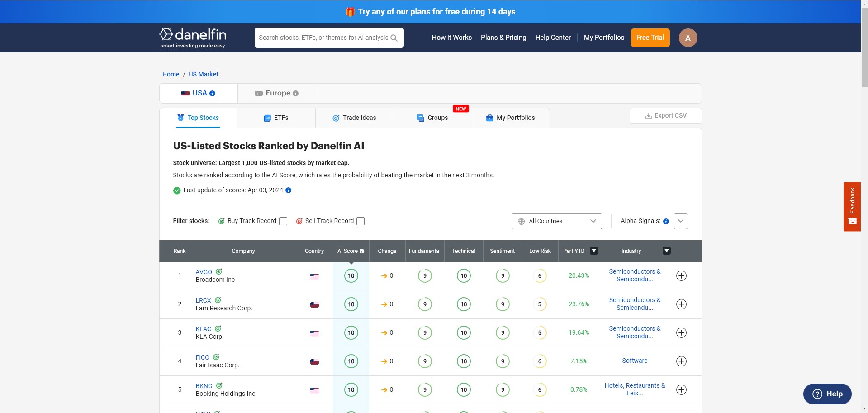Screen dimensions: 868x413
Task: Open the All Countries dropdown
Action: [x=556, y=221]
